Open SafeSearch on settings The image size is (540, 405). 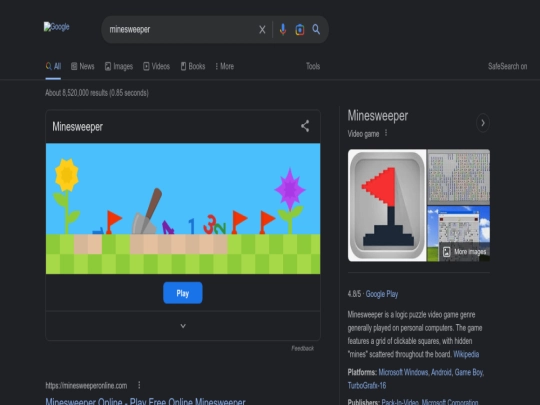(507, 66)
